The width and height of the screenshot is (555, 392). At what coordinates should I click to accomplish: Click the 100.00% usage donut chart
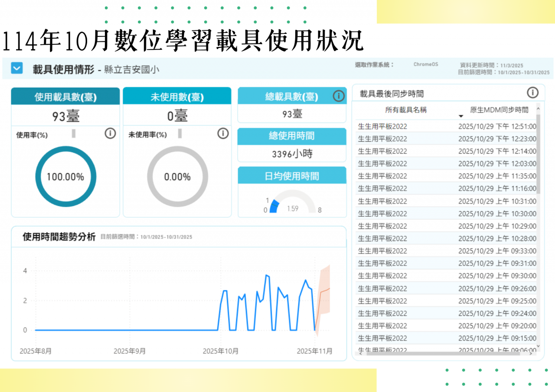click(x=65, y=177)
